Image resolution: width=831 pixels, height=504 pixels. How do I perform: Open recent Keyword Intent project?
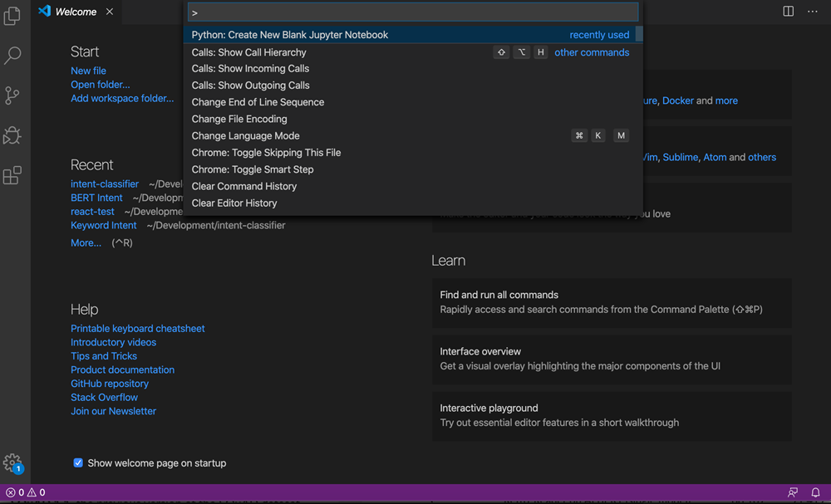(104, 225)
